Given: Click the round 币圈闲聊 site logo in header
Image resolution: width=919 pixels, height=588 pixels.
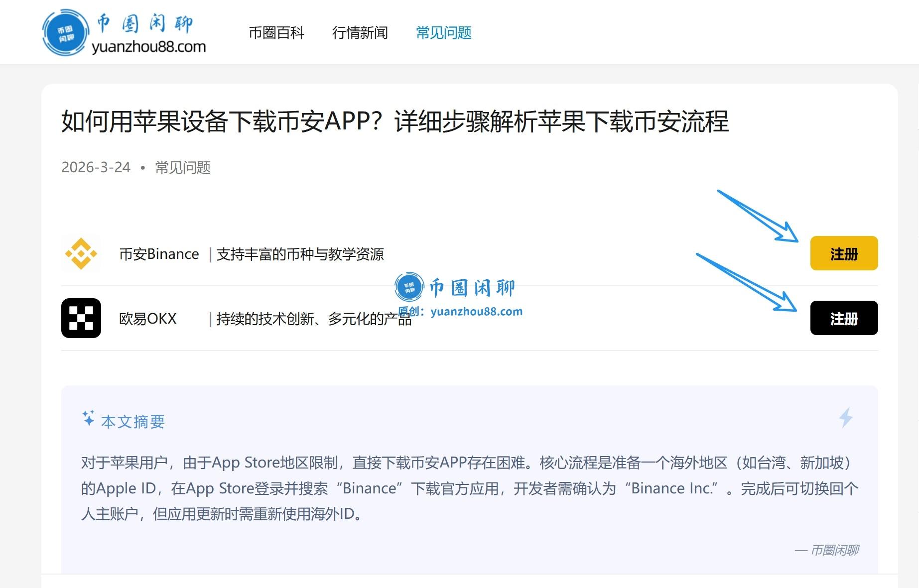Looking at the screenshot, I should pyautogui.click(x=65, y=33).
